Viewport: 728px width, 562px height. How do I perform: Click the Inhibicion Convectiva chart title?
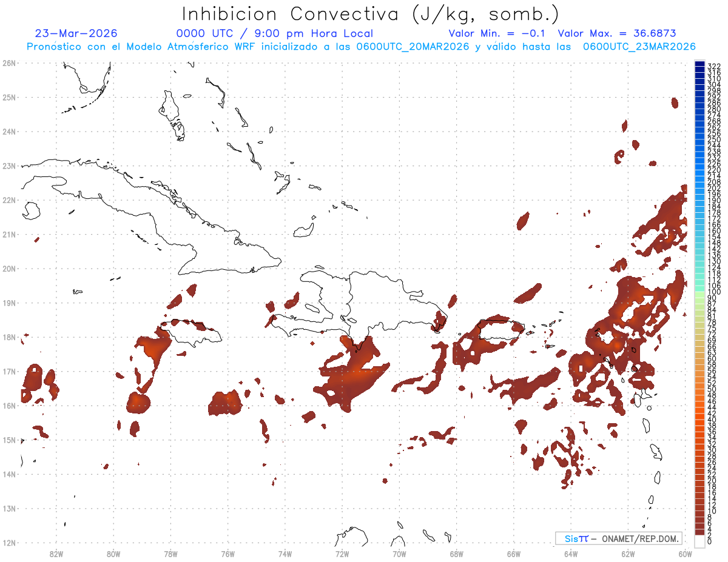(x=371, y=13)
